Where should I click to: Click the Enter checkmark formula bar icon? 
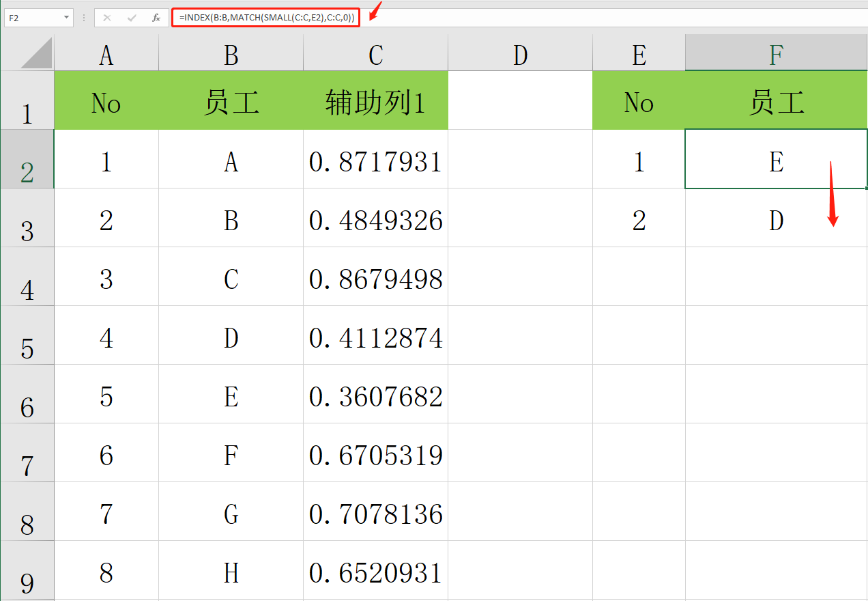click(x=132, y=18)
